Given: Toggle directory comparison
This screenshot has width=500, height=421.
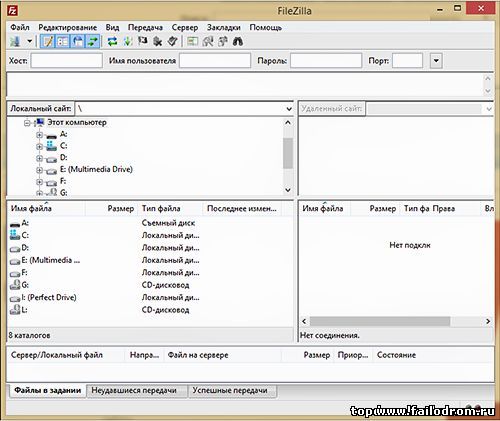Looking at the screenshot, I should [208, 41].
